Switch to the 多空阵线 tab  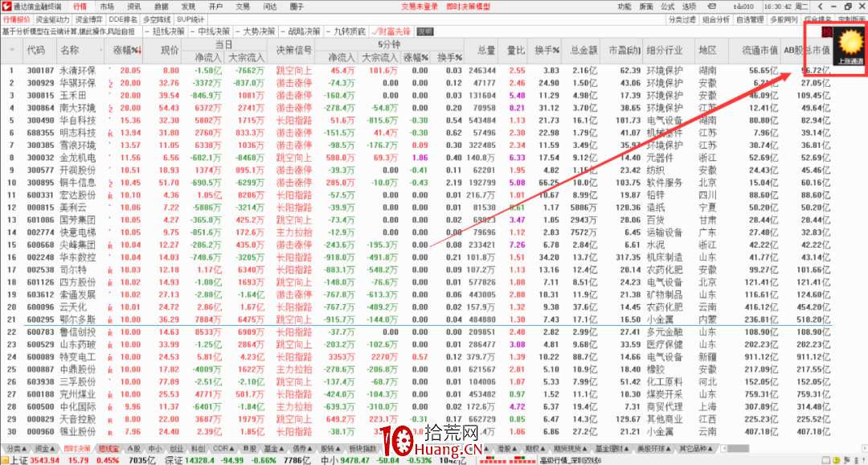pos(158,19)
